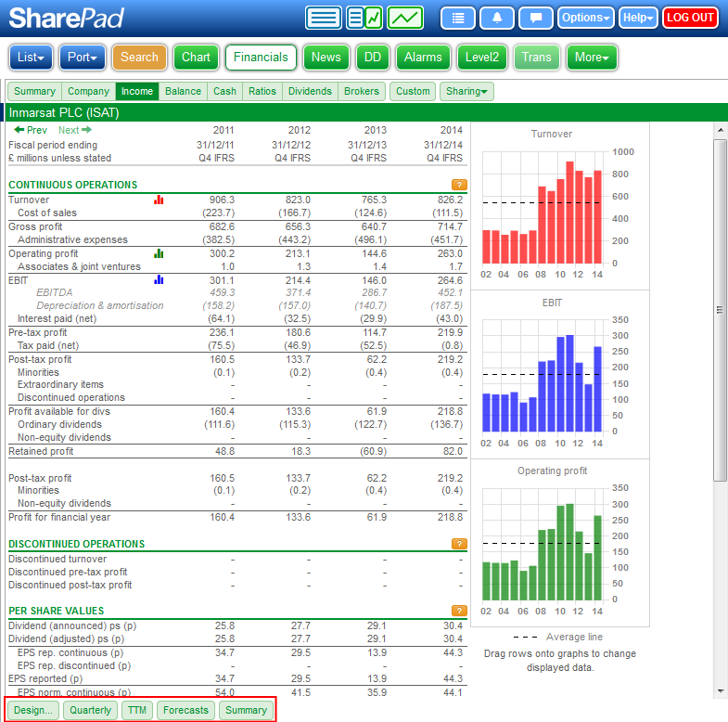Open the List dropdown
This screenshot has height=722, width=728.
coord(31,58)
